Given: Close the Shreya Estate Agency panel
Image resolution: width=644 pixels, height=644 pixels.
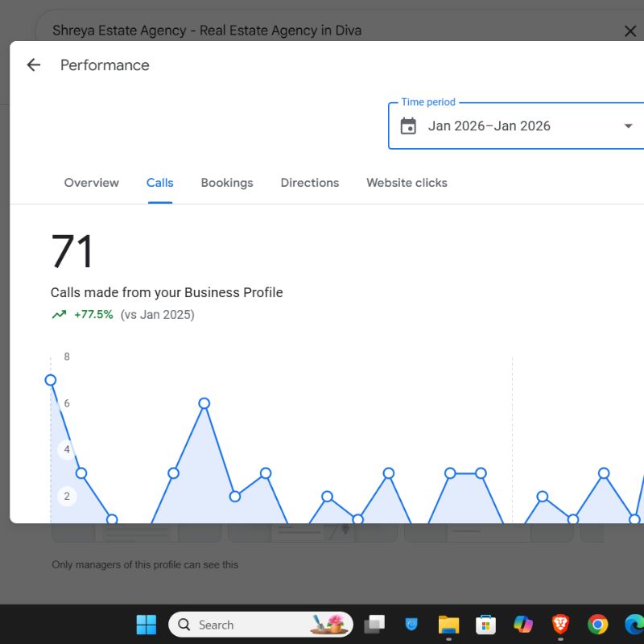Looking at the screenshot, I should [630, 31].
